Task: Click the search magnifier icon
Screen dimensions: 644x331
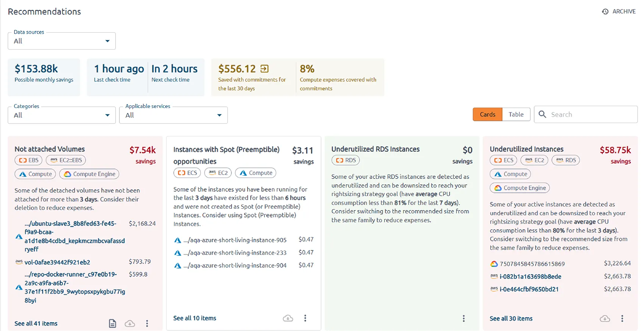Action: pos(542,114)
